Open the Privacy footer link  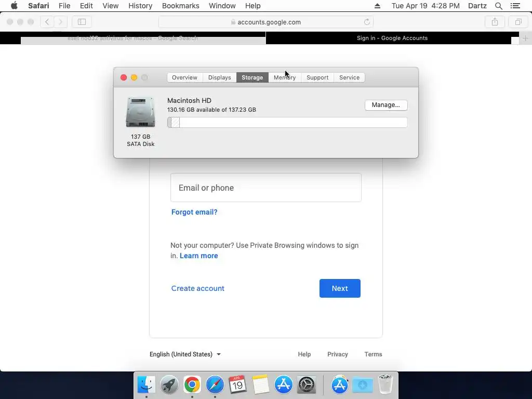[x=338, y=354]
